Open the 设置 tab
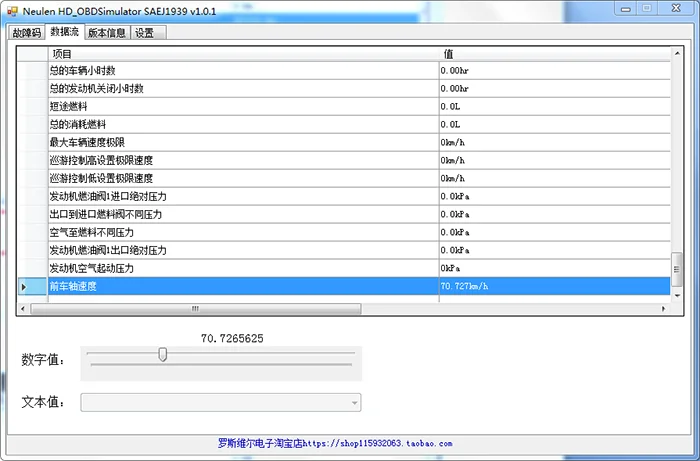 tap(148, 33)
